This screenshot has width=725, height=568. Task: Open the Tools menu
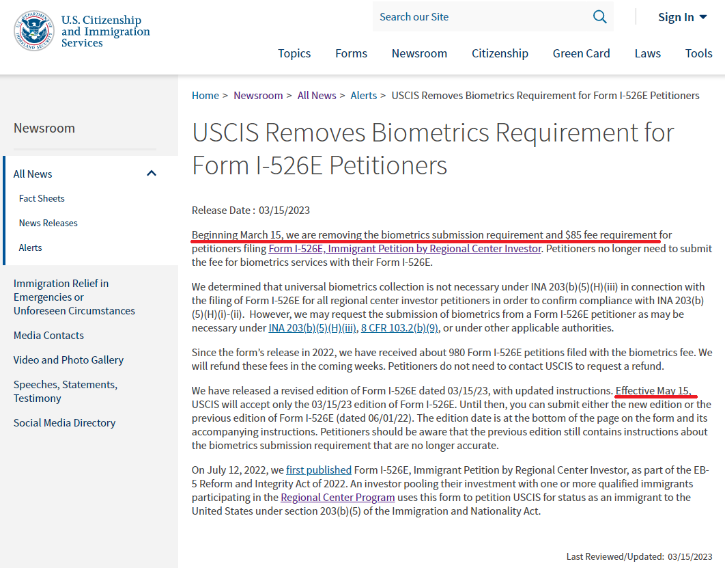coord(698,54)
